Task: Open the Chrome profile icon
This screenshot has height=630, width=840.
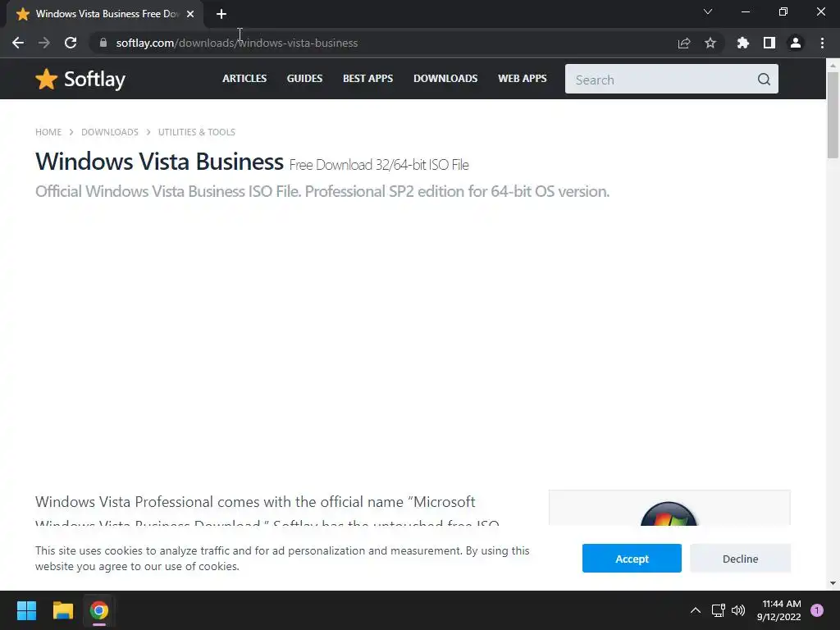Action: 796,43
